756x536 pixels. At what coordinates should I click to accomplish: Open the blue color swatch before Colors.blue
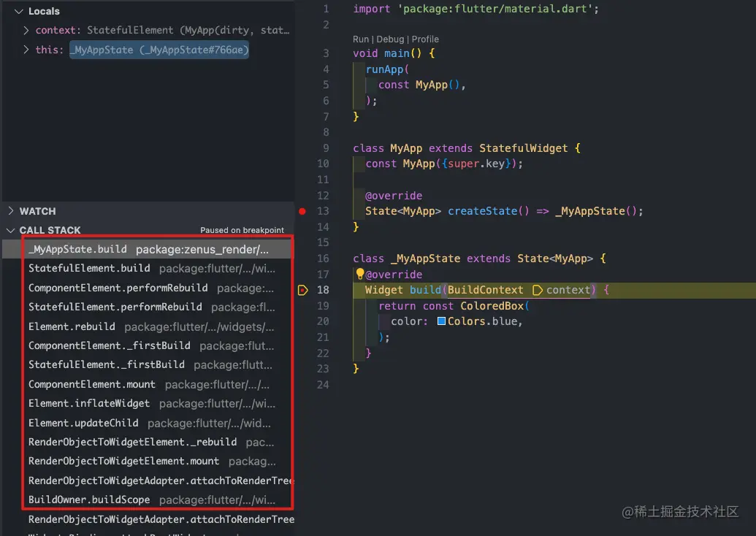pyautogui.click(x=441, y=321)
